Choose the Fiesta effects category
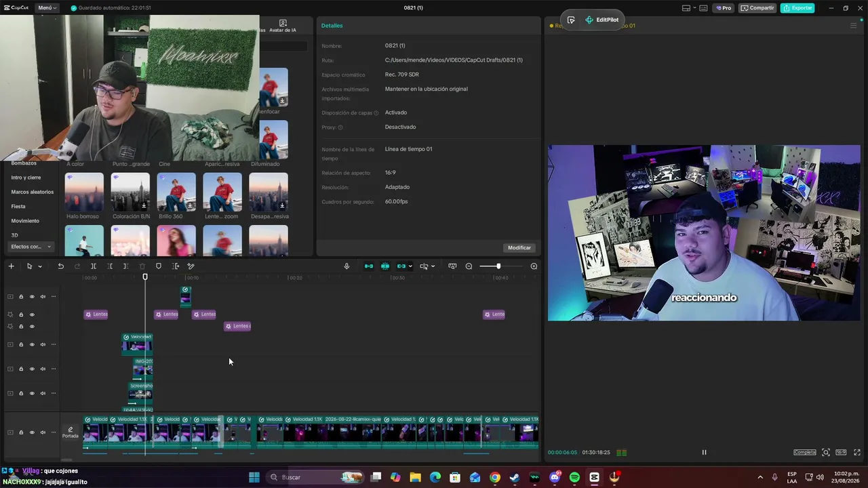This screenshot has width=868, height=488. point(18,206)
